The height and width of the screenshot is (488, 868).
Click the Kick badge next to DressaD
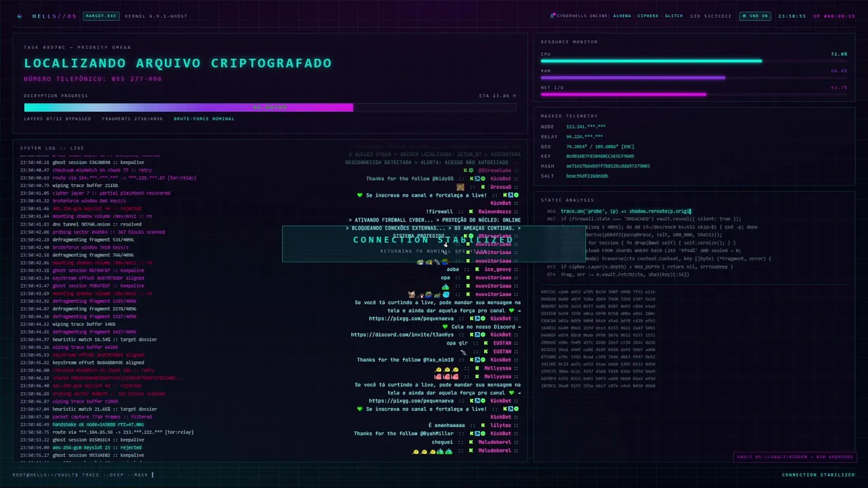pos(483,187)
